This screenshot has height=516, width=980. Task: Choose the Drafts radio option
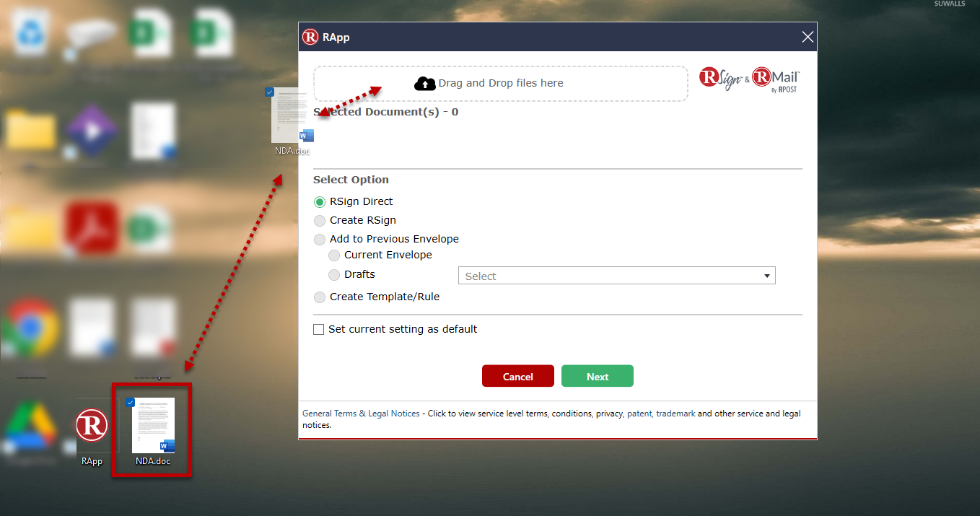click(334, 275)
